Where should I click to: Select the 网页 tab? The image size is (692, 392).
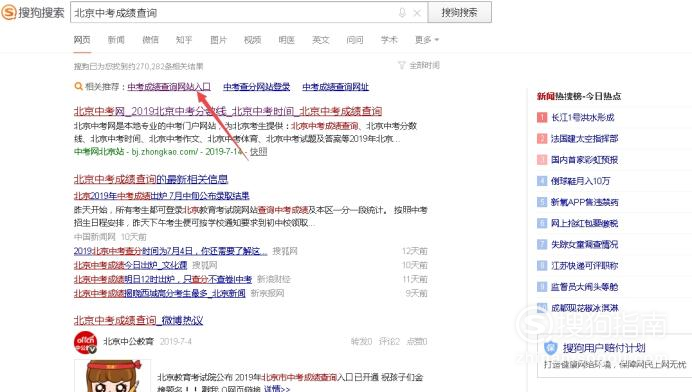click(x=82, y=40)
